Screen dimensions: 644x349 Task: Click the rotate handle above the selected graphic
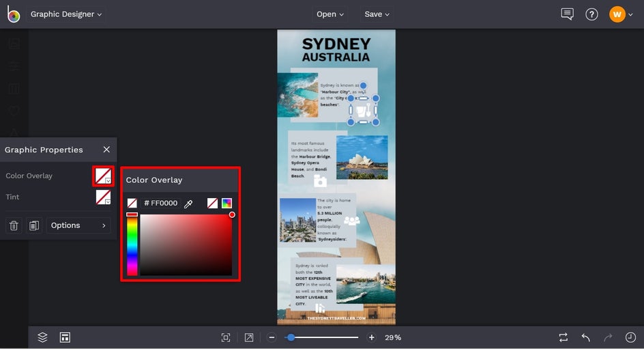pyautogui.click(x=363, y=85)
